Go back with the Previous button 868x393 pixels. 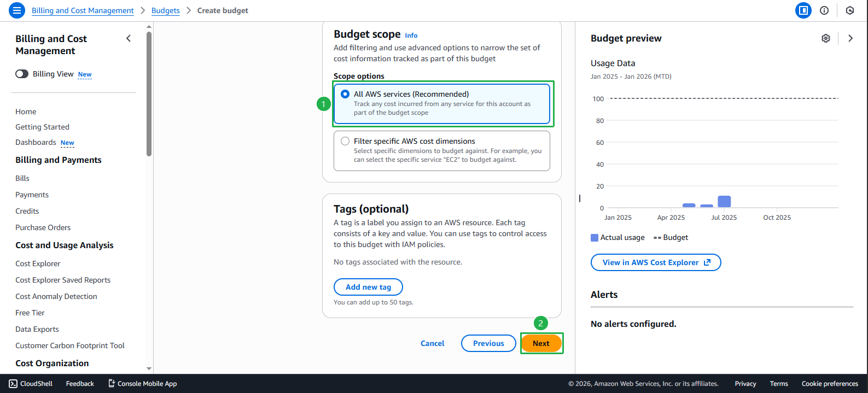pyautogui.click(x=488, y=343)
